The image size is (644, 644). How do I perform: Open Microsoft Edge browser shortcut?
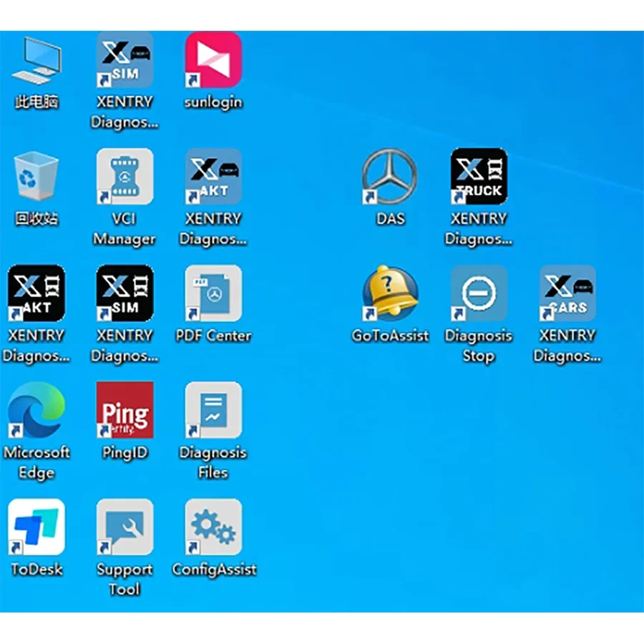(x=36, y=410)
